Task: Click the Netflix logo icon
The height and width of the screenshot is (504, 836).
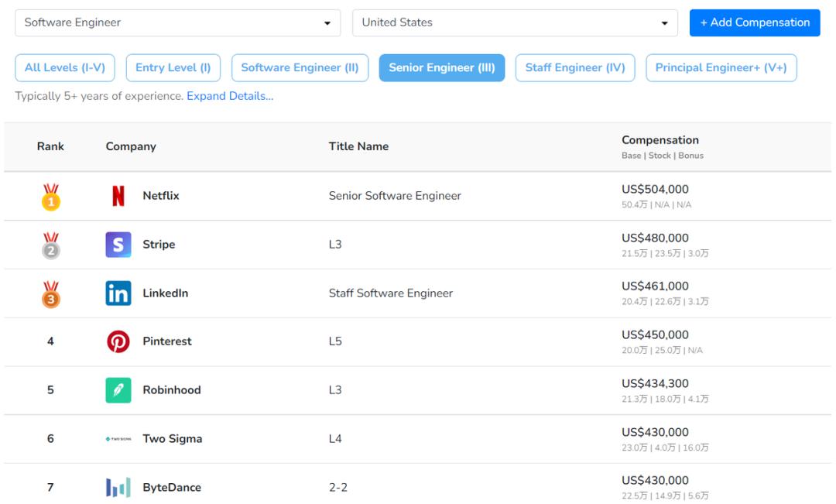Action: tap(118, 196)
